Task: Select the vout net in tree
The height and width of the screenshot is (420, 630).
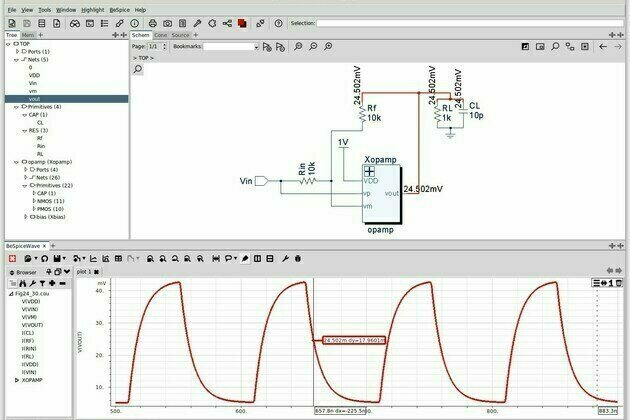Action: coord(34,99)
